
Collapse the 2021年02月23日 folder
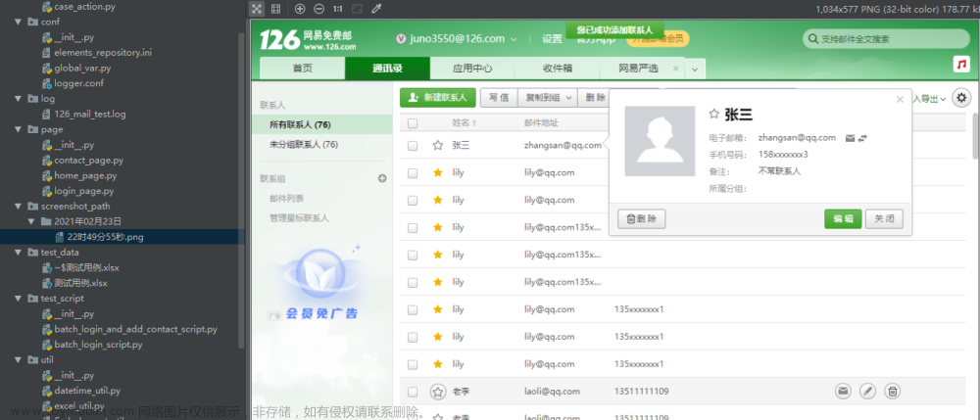click(x=31, y=221)
